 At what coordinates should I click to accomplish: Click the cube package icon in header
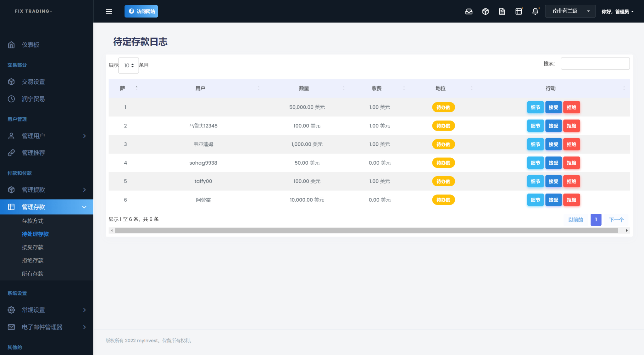click(486, 11)
